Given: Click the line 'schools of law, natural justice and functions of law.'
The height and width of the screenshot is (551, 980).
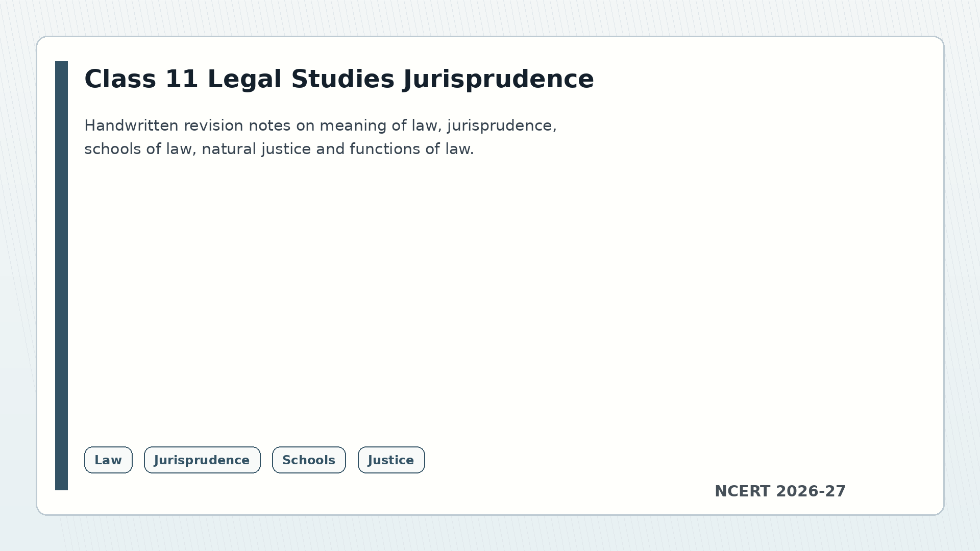Looking at the screenshot, I should tap(279, 149).
